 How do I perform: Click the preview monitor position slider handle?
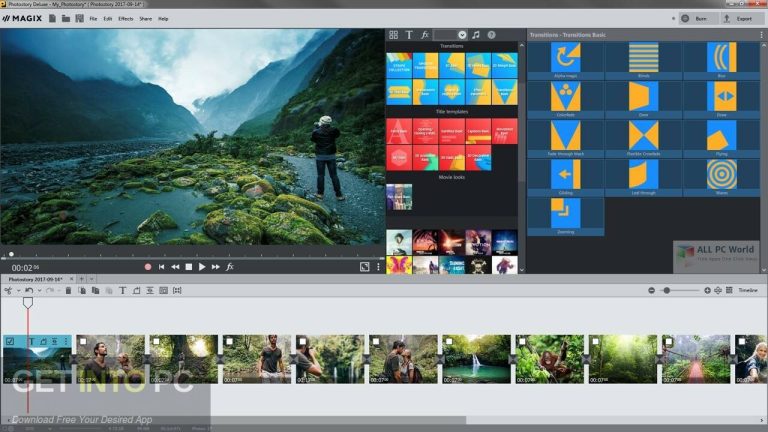[11, 254]
